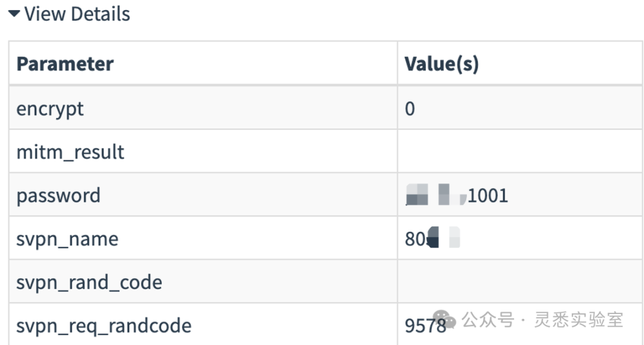Select the svpn_name parameter cell
644x345 pixels.
67,239
